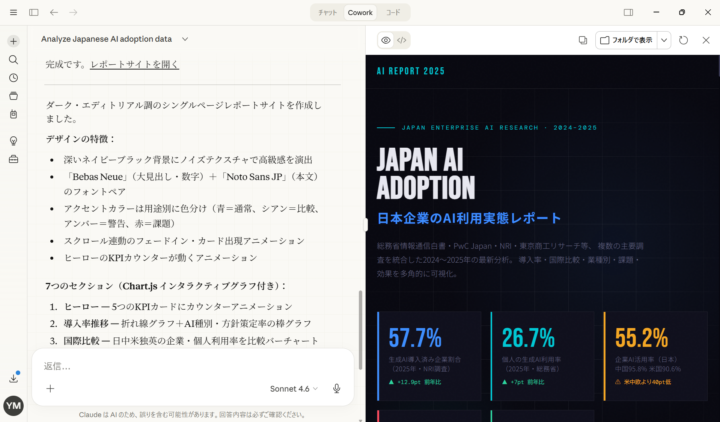This screenshot has width=720, height=422.
Task: Open the briefcase toolbox icon in sidebar
Action: coord(13,159)
